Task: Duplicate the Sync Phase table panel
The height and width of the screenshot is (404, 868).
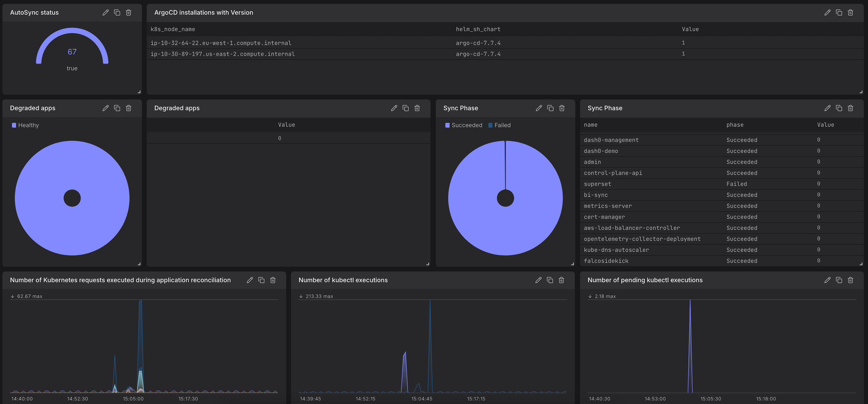Action: pyautogui.click(x=839, y=108)
